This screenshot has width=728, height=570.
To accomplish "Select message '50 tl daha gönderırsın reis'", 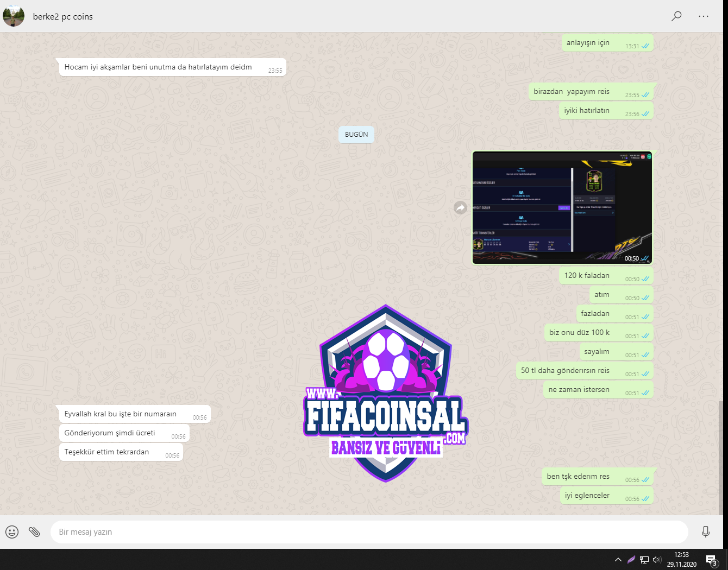I will 585,371.
